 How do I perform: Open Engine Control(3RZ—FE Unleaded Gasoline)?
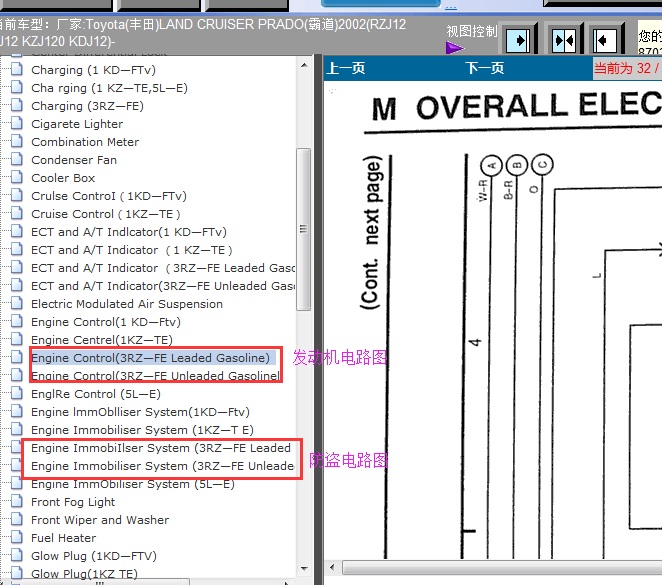click(x=156, y=376)
